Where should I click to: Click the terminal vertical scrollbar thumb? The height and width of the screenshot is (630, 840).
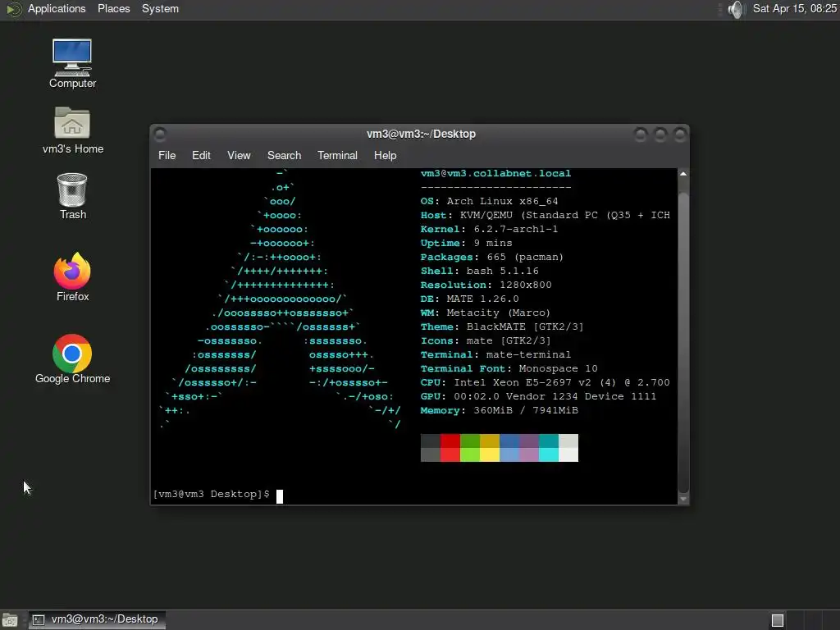tap(683, 342)
